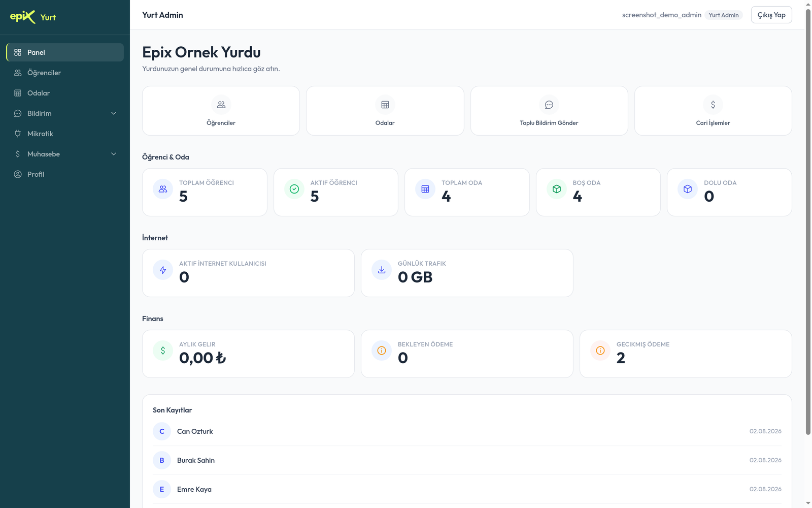Click the chat icon in Toplu Bildirim Gönder card

pyautogui.click(x=549, y=105)
